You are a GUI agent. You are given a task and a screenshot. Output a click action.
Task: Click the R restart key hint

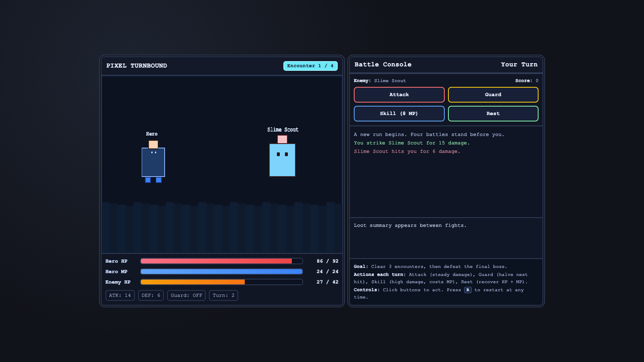(x=468, y=290)
